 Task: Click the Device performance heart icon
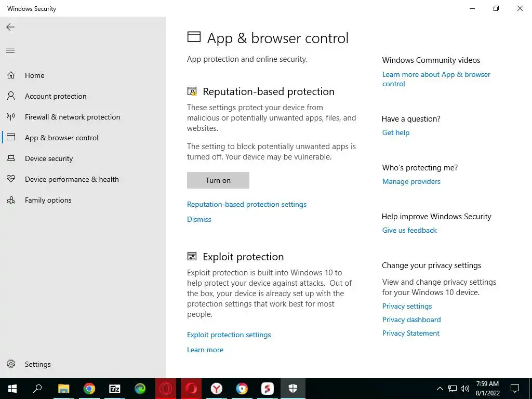click(11, 179)
